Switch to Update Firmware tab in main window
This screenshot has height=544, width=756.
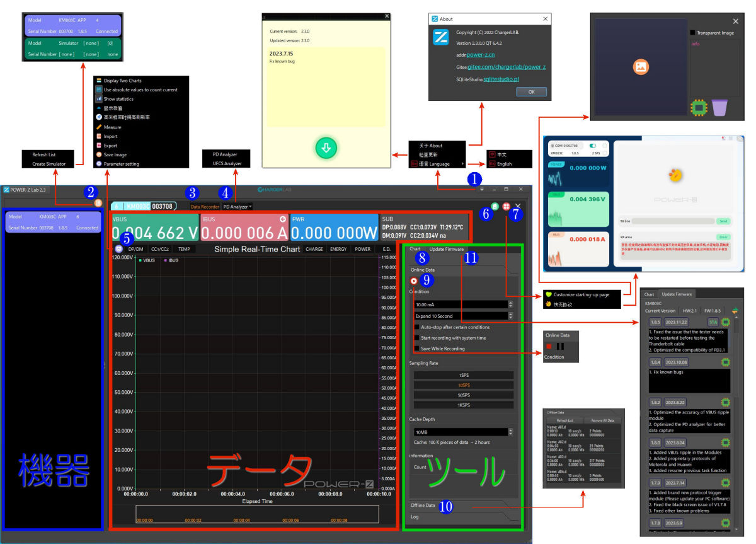click(x=446, y=249)
